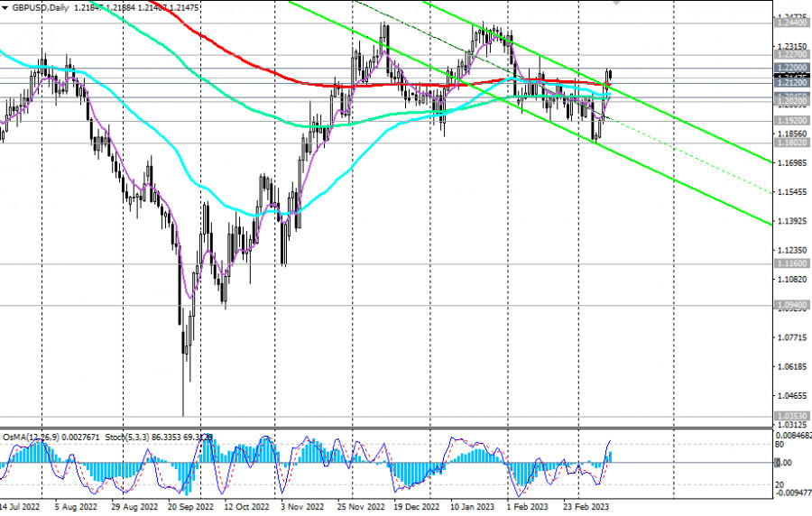Image resolution: width=812 pixels, height=516 pixels.
Task: Click the 5 Aug 2022 date label
Action: pos(75,509)
